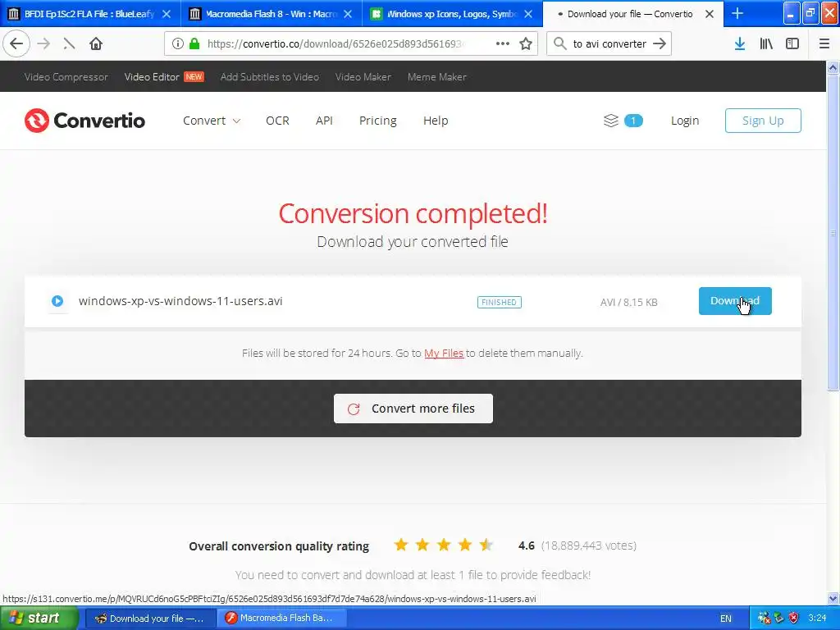Screen dimensions: 840x630
Task: Click the 4.6 rating value
Action: point(526,546)
